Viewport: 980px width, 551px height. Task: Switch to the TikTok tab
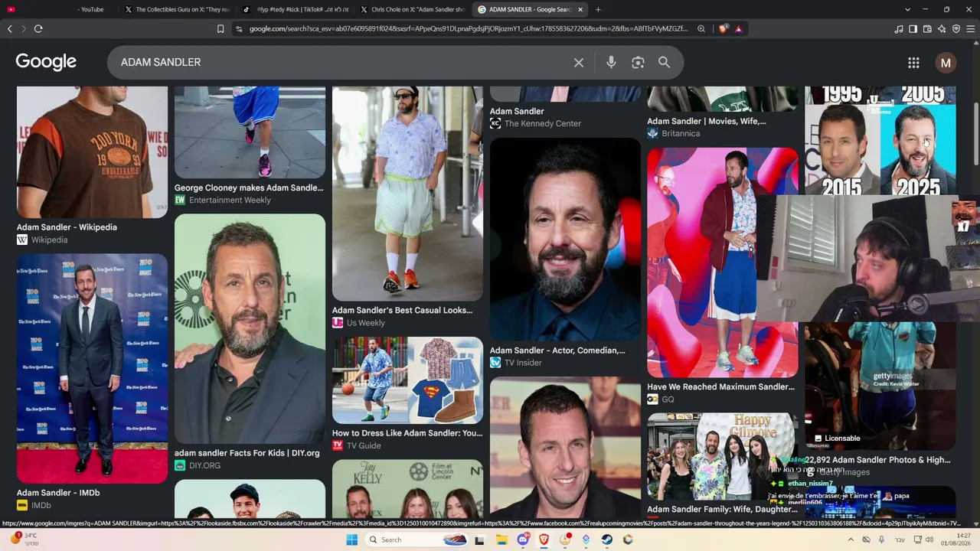[x=295, y=9]
